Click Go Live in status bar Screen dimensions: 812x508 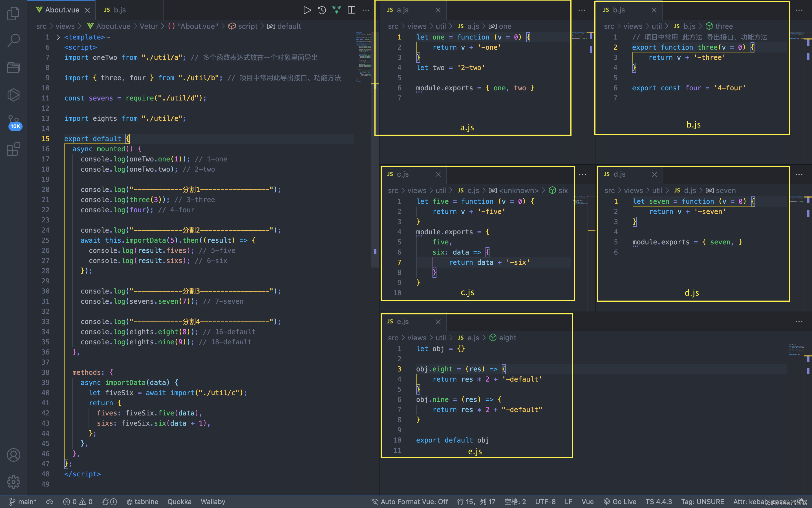(620, 502)
